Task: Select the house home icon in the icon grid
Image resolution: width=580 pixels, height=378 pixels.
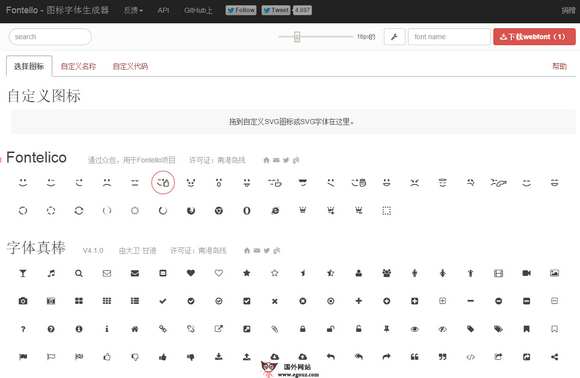Action: click(135, 329)
